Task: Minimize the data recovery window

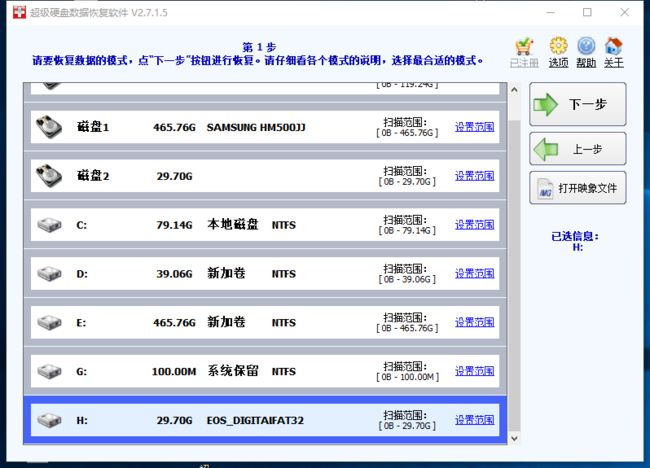Action: [551, 12]
